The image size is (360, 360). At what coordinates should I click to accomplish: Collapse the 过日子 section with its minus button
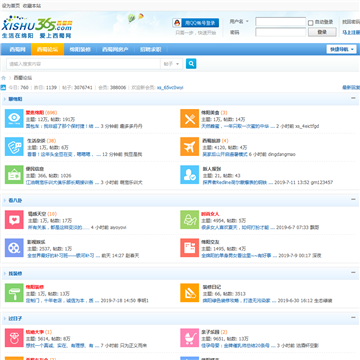coord(353,318)
